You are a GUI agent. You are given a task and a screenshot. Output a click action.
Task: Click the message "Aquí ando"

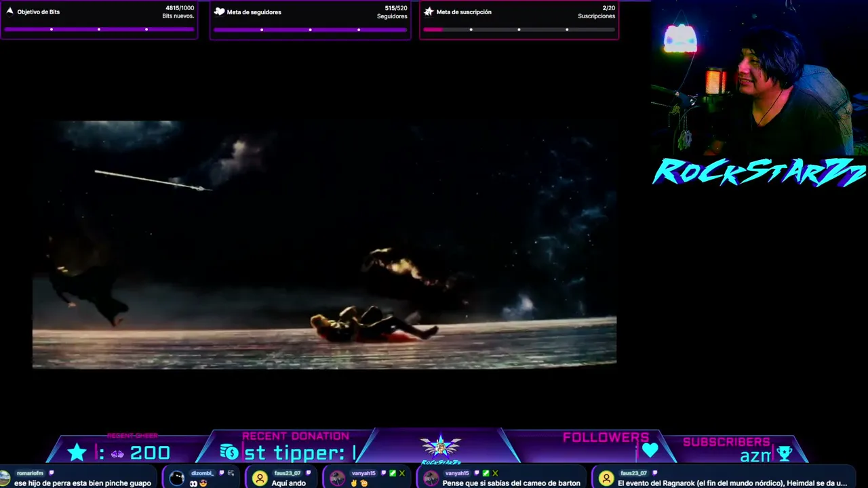[289, 483]
